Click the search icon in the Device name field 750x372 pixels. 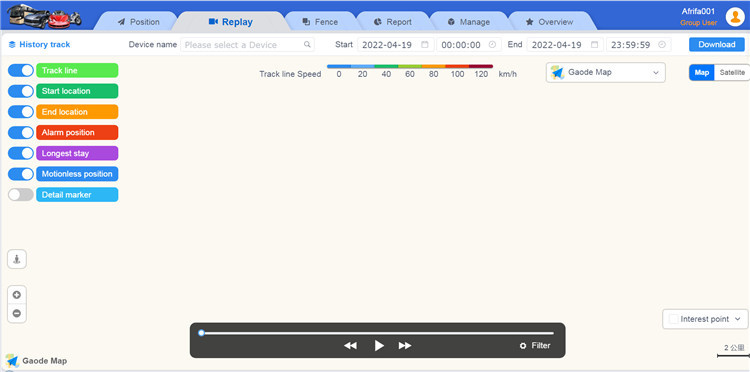pyautogui.click(x=307, y=44)
